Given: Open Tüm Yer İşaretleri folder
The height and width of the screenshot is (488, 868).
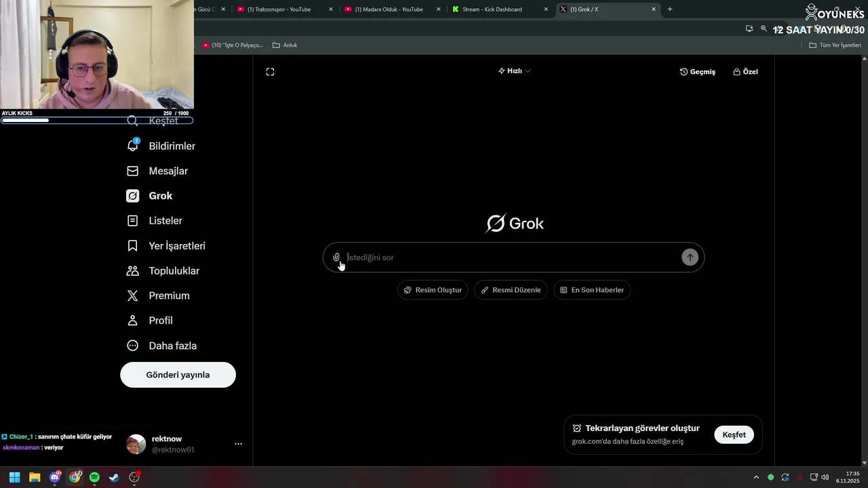Looking at the screenshot, I should (835, 45).
